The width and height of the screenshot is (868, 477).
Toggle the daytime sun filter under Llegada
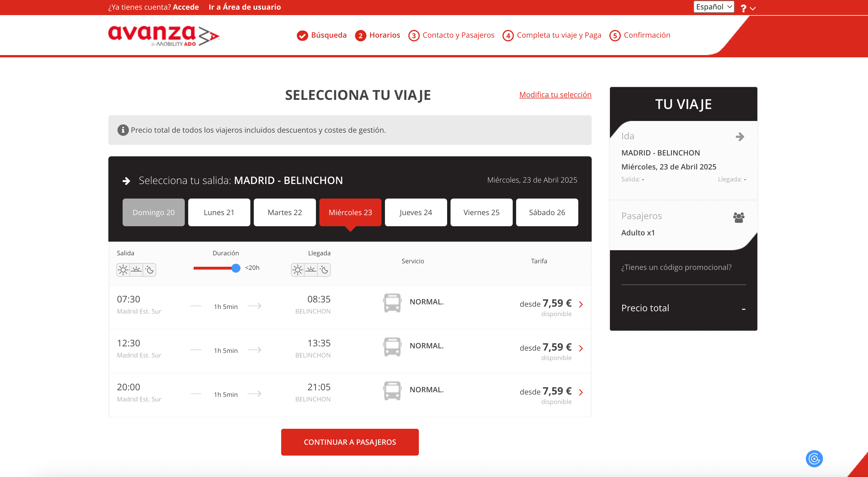pyautogui.click(x=297, y=270)
